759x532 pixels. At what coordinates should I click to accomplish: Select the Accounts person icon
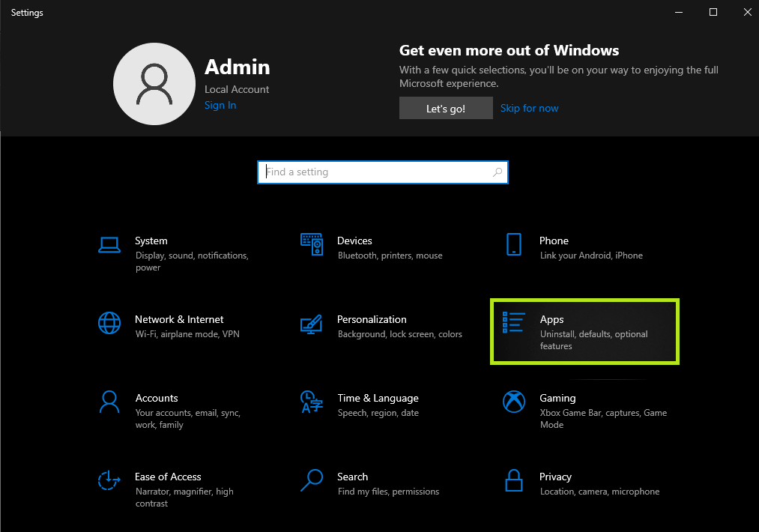[x=109, y=402]
